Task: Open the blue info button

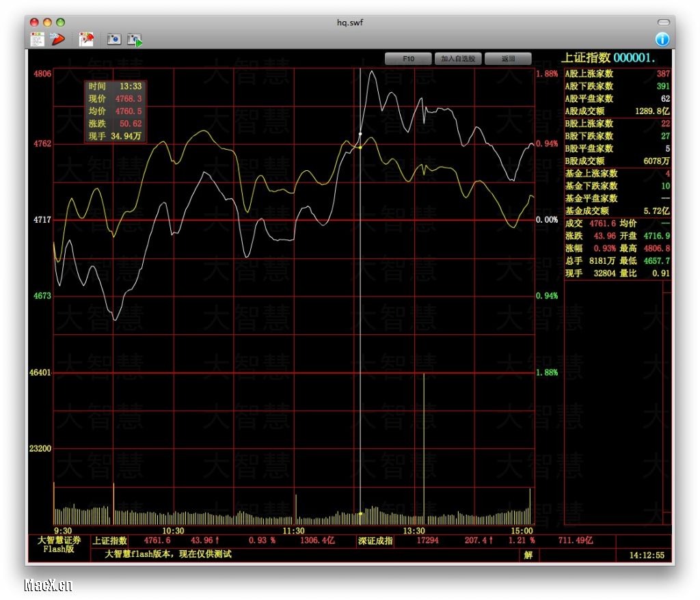Action: (x=662, y=39)
